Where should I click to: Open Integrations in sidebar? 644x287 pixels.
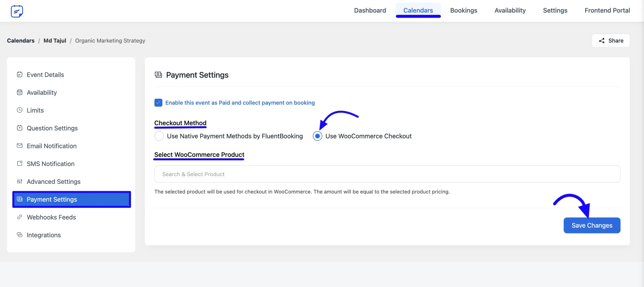[x=71, y=235]
